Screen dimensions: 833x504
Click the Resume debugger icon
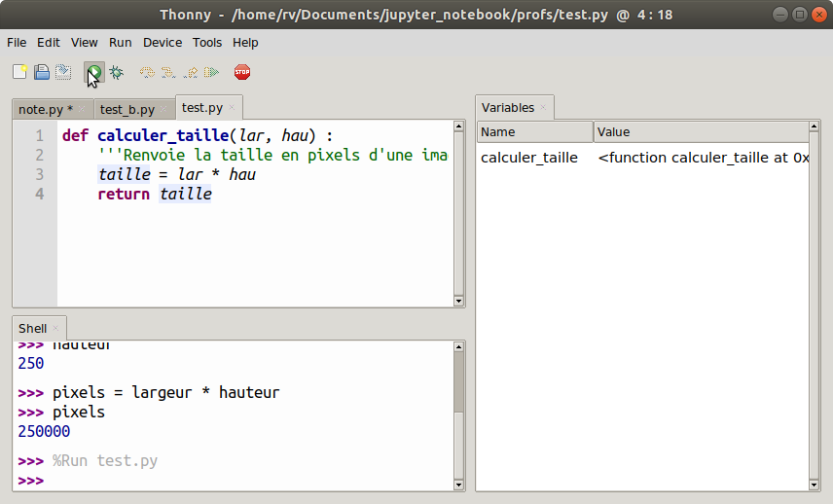[211, 72]
